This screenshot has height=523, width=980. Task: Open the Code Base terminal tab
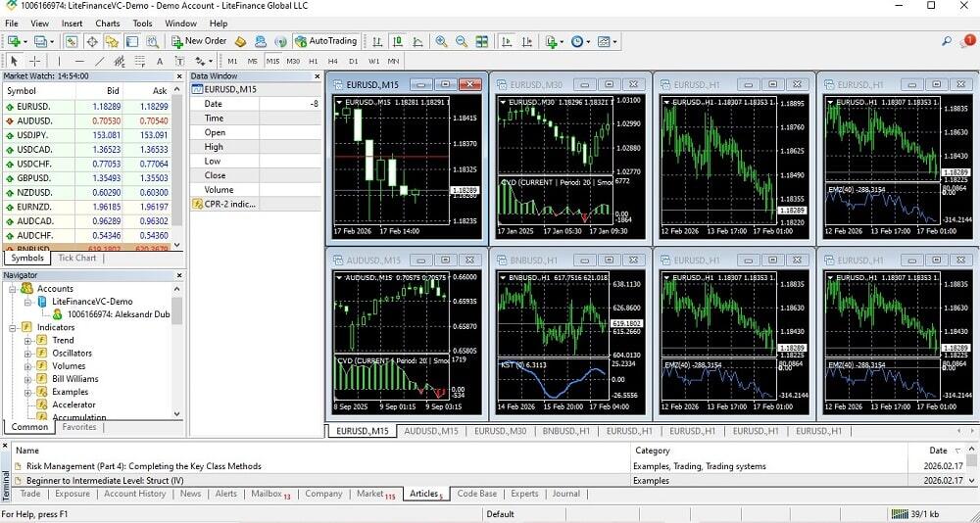tap(477, 494)
